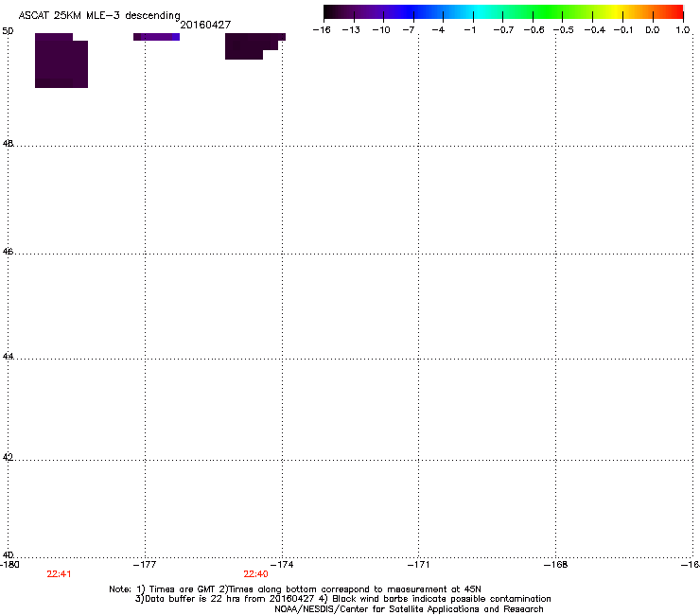Screen dimensions: 700x615
Task: Click the NOAA/NESDIS credit line
Action: tap(409, 609)
